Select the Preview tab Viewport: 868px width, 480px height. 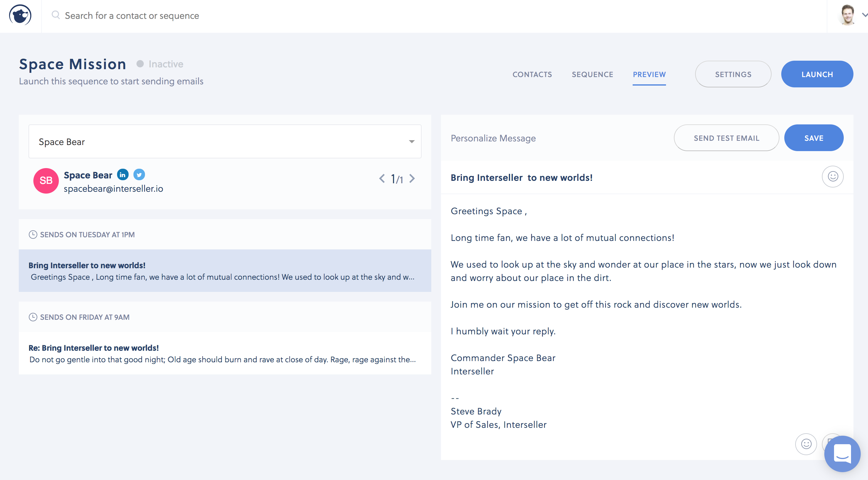(649, 75)
